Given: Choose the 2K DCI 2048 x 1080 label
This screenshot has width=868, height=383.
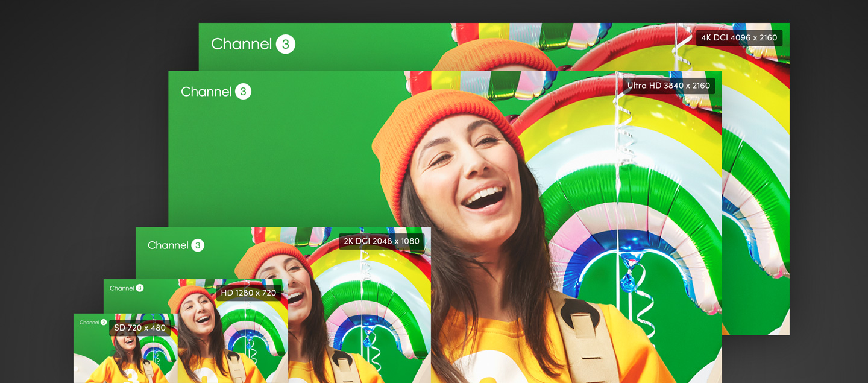Looking at the screenshot, I should click(382, 241).
